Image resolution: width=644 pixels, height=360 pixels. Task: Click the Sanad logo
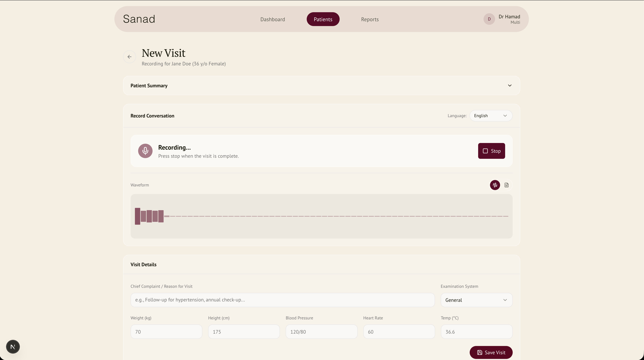click(139, 19)
